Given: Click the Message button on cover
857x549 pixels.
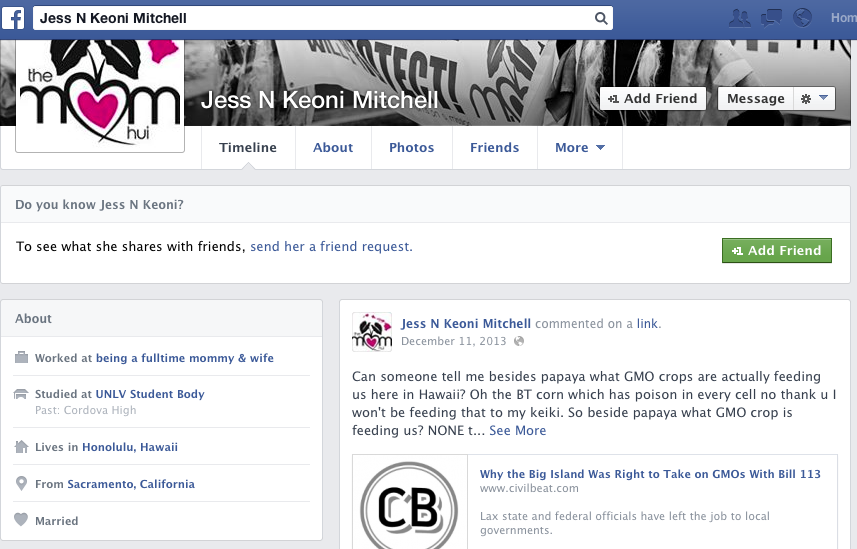Looking at the screenshot, I should click(x=755, y=99).
